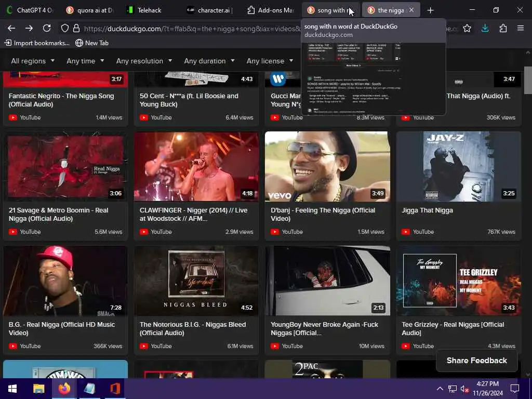Go back to the previous page

pyautogui.click(x=11, y=28)
